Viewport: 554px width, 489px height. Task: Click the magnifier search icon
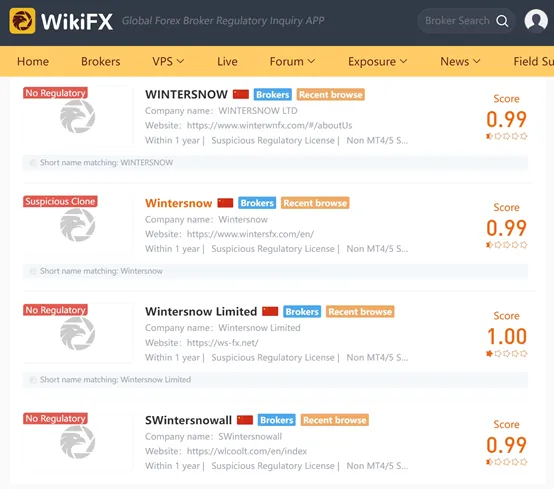(502, 21)
